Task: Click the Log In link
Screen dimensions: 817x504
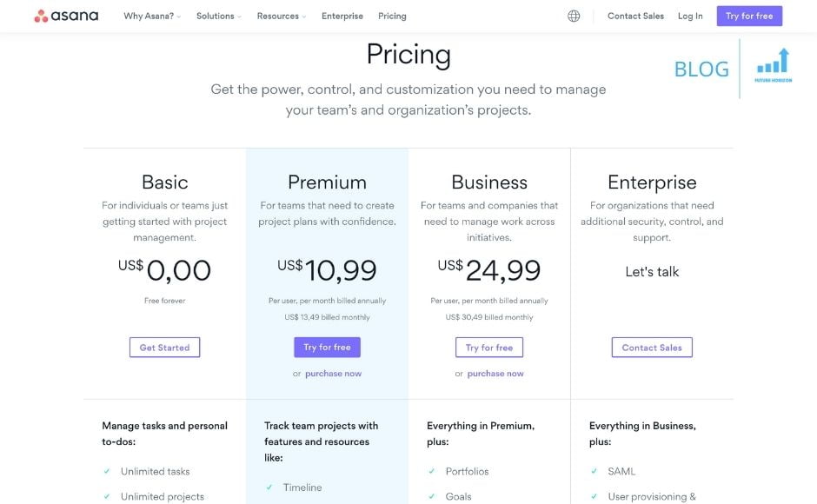Action: pos(690,16)
